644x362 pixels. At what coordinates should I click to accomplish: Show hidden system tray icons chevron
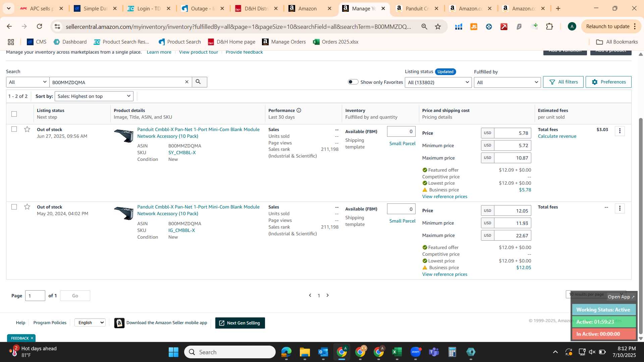(555, 352)
